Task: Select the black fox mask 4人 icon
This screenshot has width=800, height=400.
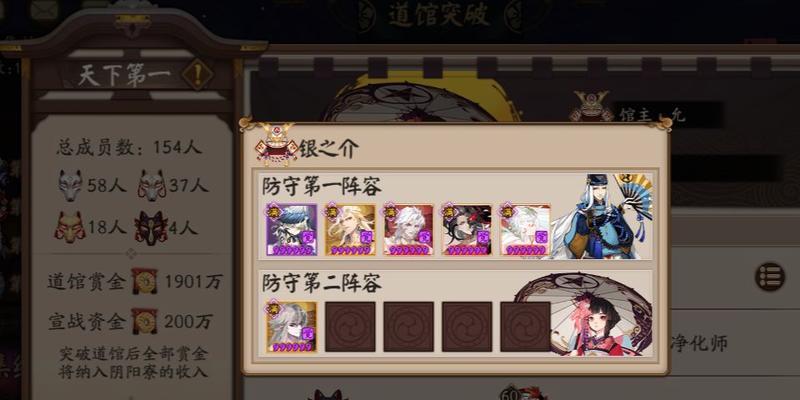Action: pyautogui.click(x=151, y=227)
